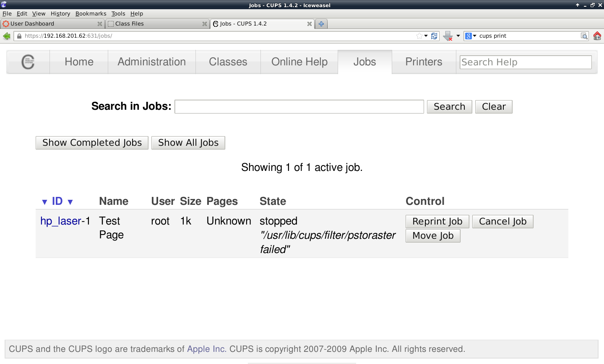
Task: Bookmark this page with the star icon
Action: click(x=419, y=36)
